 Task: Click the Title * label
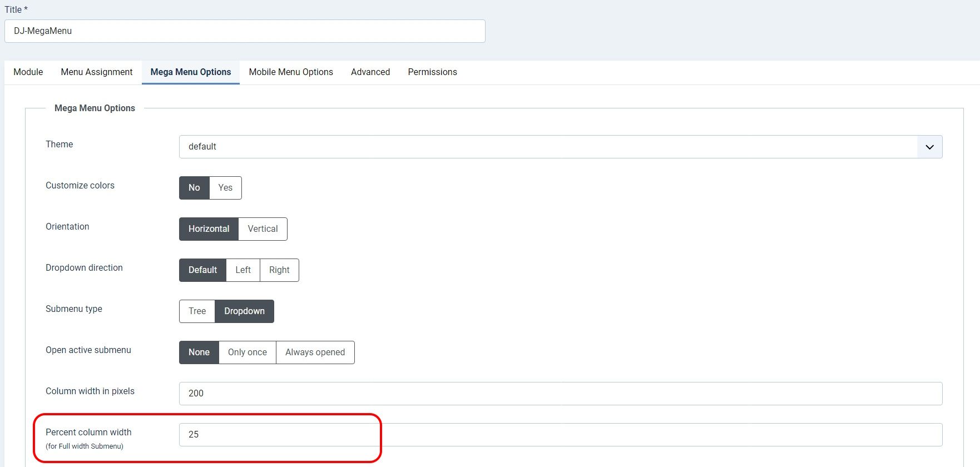pos(16,10)
